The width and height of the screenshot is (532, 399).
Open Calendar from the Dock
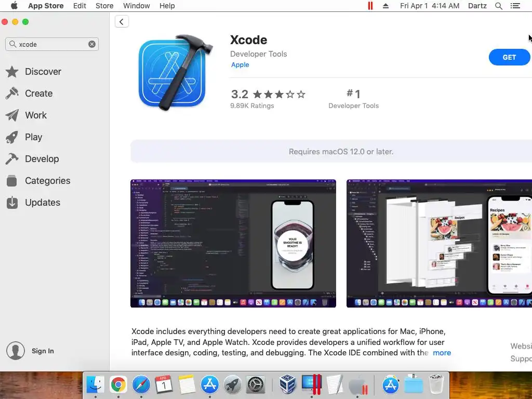pos(164,385)
